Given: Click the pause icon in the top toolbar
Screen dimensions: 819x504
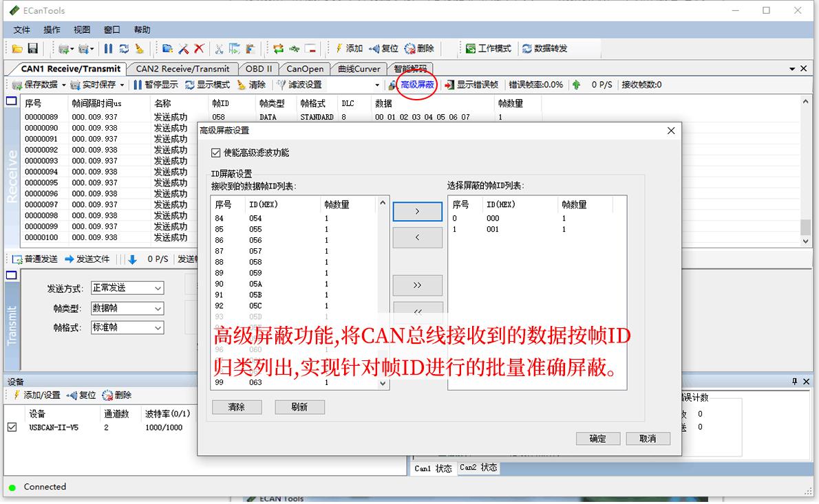Looking at the screenshot, I should click(108, 49).
